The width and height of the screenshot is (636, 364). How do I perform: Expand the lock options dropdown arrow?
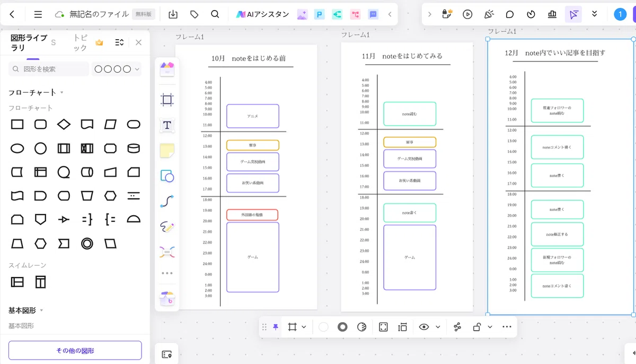(490, 327)
